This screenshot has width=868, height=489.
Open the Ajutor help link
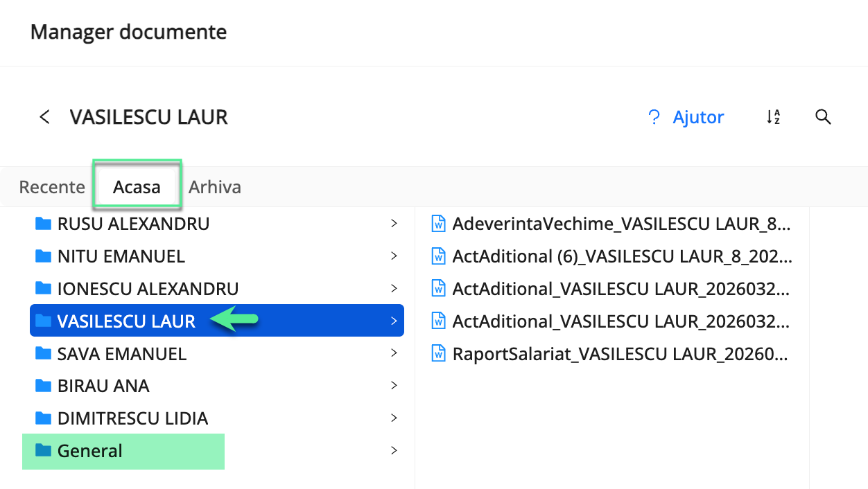pyautogui.click(x=698, y=117)
